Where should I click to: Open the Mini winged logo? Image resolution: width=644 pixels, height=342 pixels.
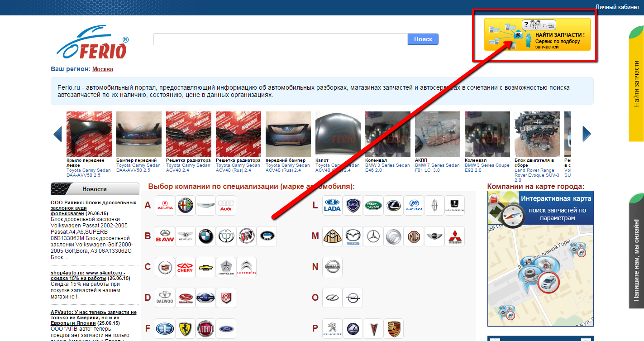point(434,236)
